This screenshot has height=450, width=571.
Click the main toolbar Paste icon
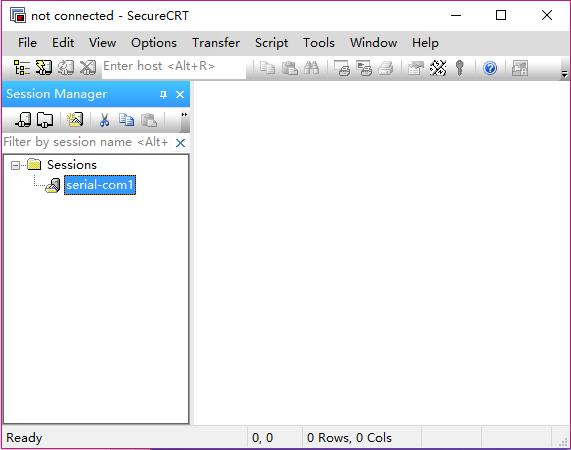point(290,68)
